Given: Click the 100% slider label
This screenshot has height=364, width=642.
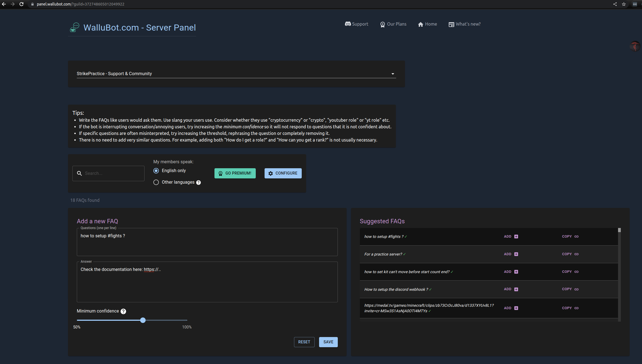Looking at the screenshot, I should (x=187, y=327).
